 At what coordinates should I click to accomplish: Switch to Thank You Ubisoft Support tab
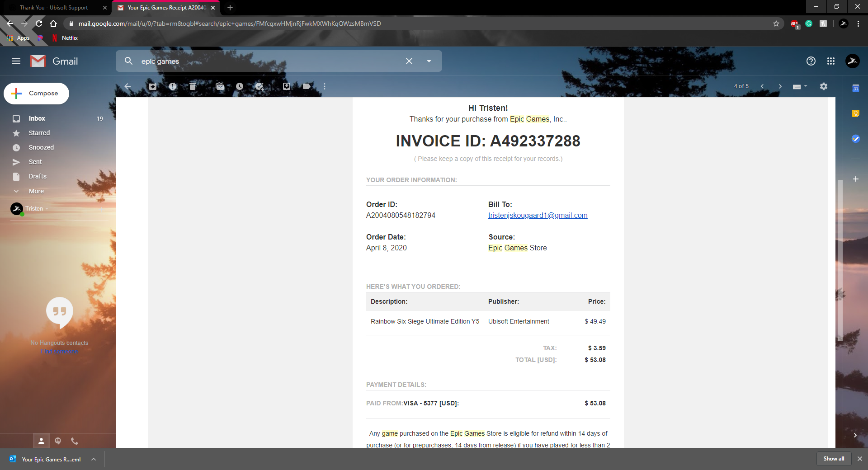click(x=54, y=8)
